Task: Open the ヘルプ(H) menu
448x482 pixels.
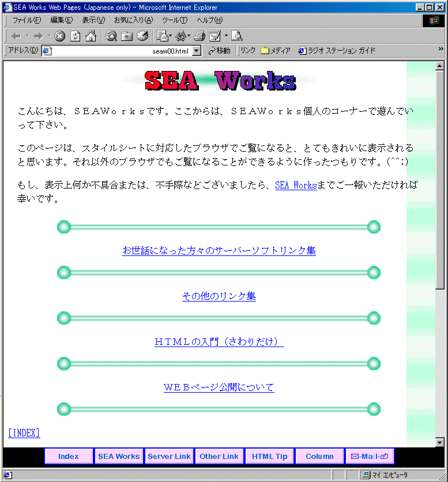Action: pyautogui.click(x=209, y=20)
